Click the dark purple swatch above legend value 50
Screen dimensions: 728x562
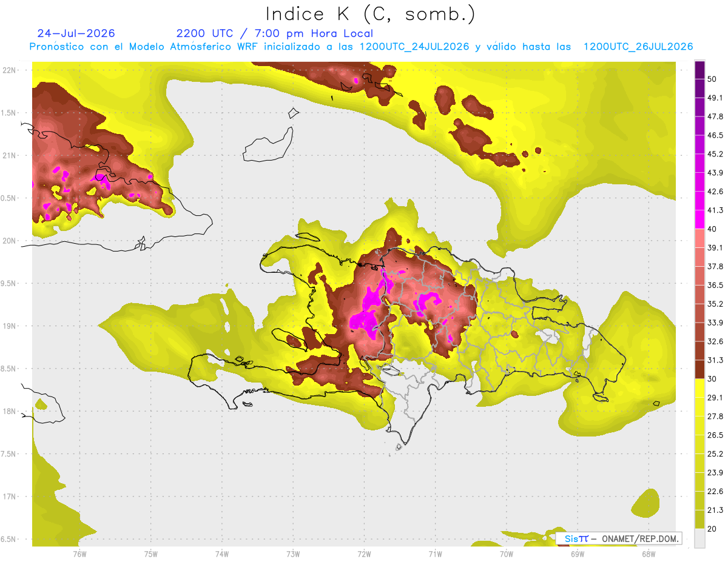[699, 70]
